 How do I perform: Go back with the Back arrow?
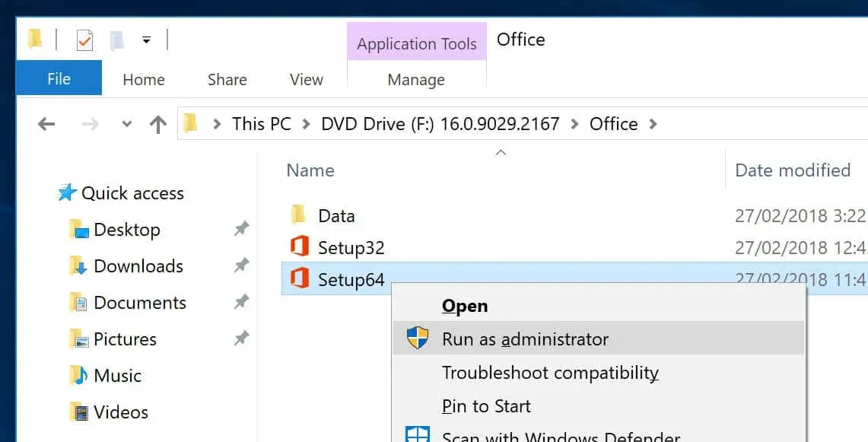(x=46, y=124)
